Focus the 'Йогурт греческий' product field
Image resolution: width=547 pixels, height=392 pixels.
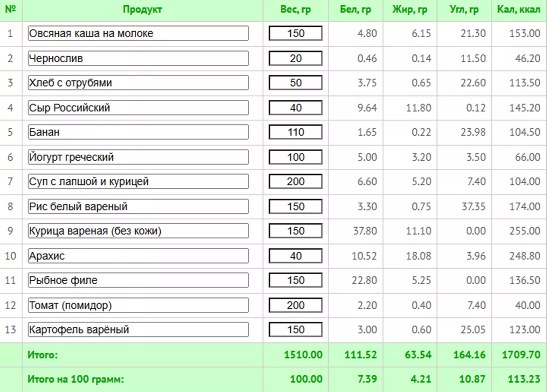(138, 157)
